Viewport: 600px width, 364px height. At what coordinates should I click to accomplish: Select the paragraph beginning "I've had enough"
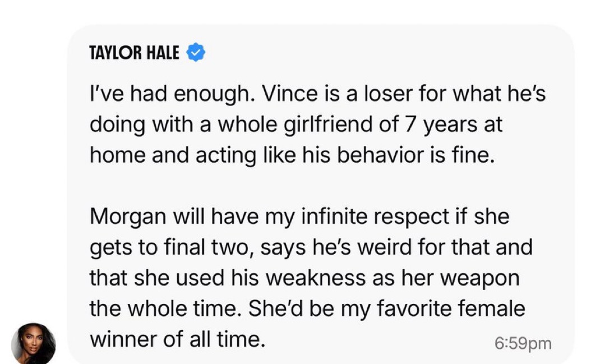point(317,125)
